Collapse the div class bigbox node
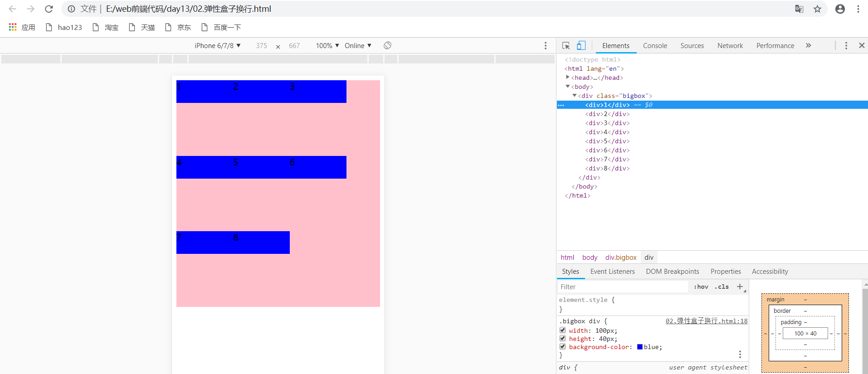Image resolution: width=868 pixels, height=374 pixels. (574, 95)
